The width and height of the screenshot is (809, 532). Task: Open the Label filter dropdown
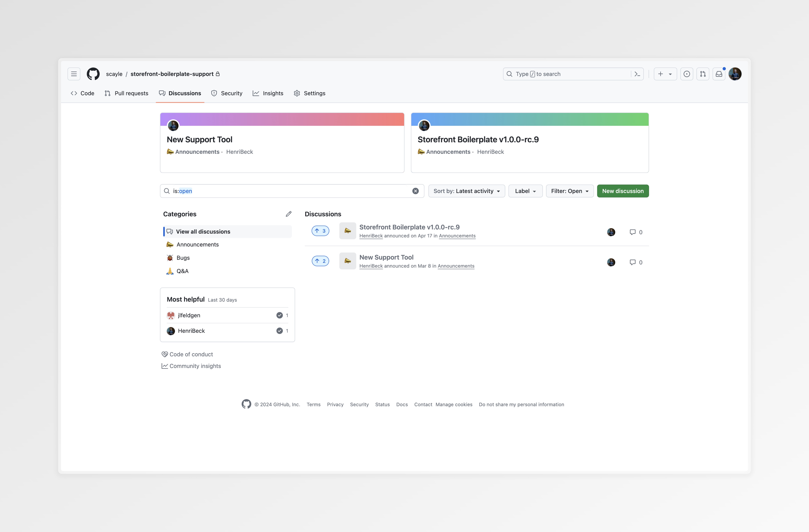point(525,191)
